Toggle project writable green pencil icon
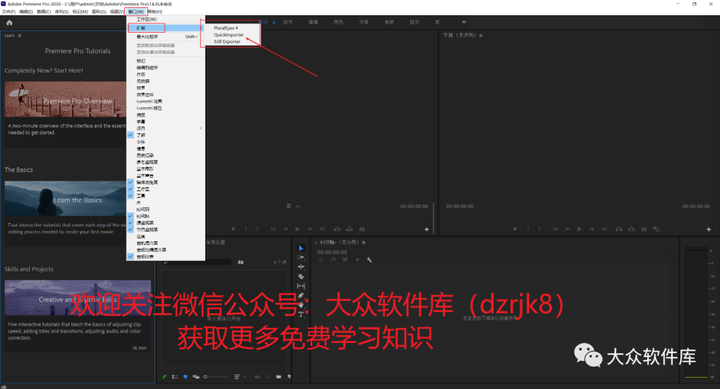Viewport: 720px width, 389px height. click(164, 377)
